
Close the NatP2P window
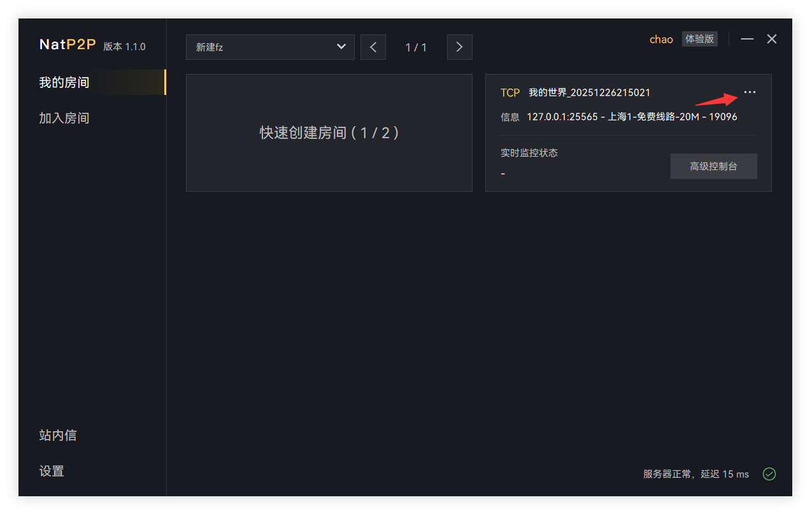coord(772,39)
